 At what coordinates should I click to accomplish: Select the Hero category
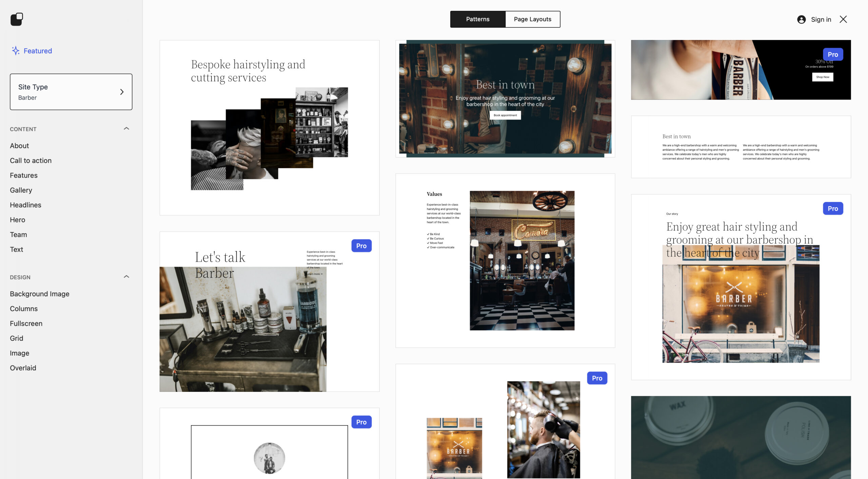17,220
